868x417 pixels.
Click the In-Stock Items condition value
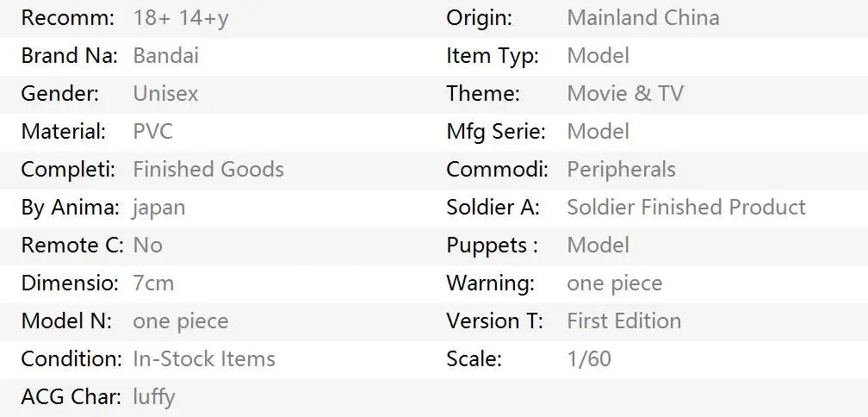click(204, 359)
